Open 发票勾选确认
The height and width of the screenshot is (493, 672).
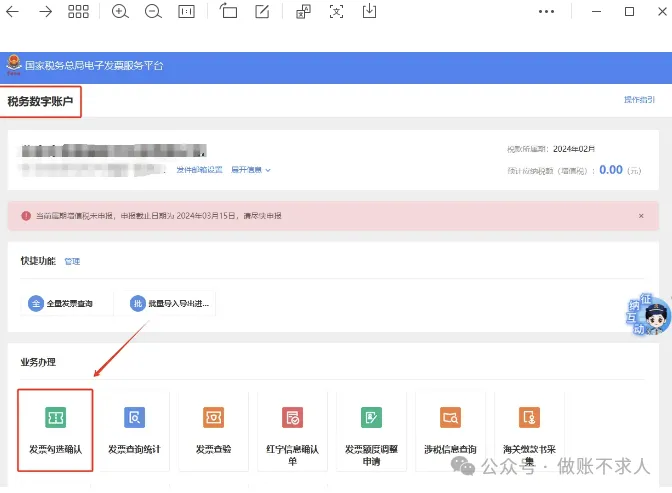[55, 430]
